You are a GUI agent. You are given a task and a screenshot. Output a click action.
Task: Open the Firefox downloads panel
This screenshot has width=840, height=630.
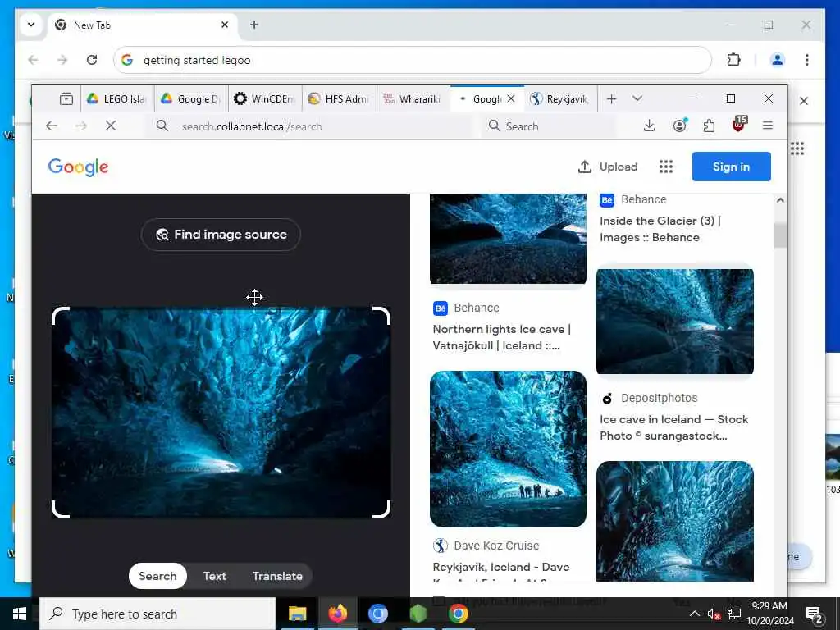tap(650, 126)
